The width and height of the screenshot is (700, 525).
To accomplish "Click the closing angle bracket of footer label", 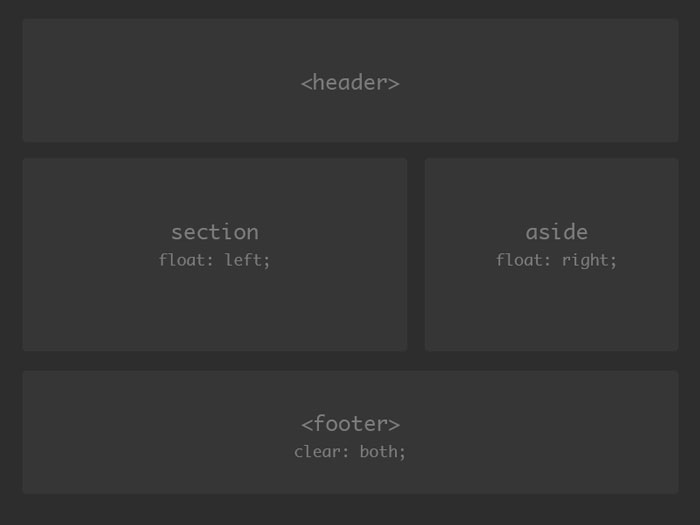I will pos(394,424).
